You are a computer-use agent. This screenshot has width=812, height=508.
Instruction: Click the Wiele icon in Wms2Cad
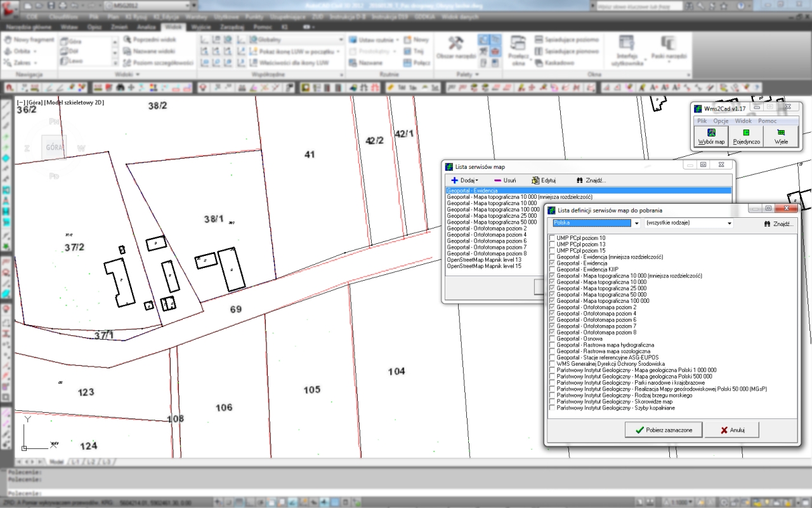pos(781,133)
